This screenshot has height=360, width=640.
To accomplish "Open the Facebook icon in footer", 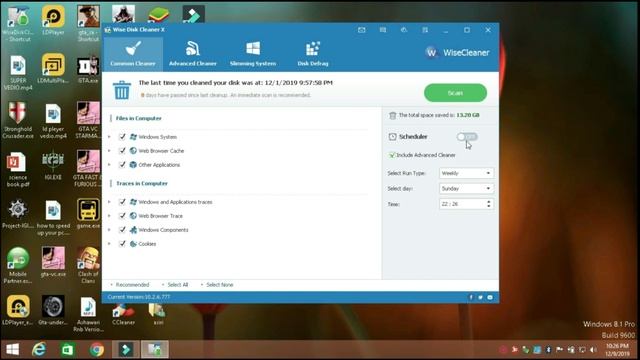I will point(471,297).
